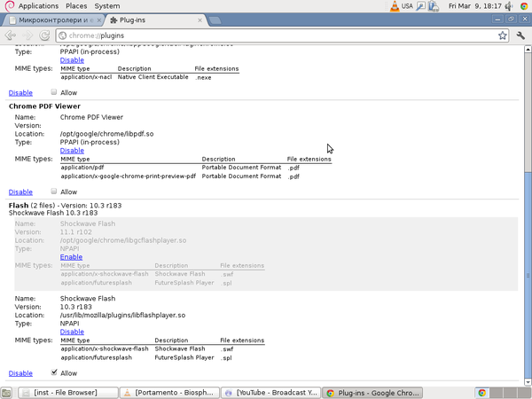
Task: Disable the libpdf.so PDF Viewer file
Action: click(72, 151)
